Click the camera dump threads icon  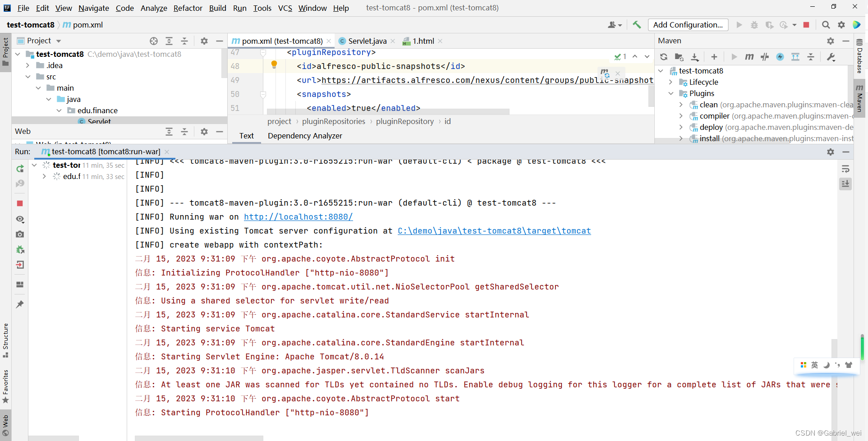tap(20, 234)
